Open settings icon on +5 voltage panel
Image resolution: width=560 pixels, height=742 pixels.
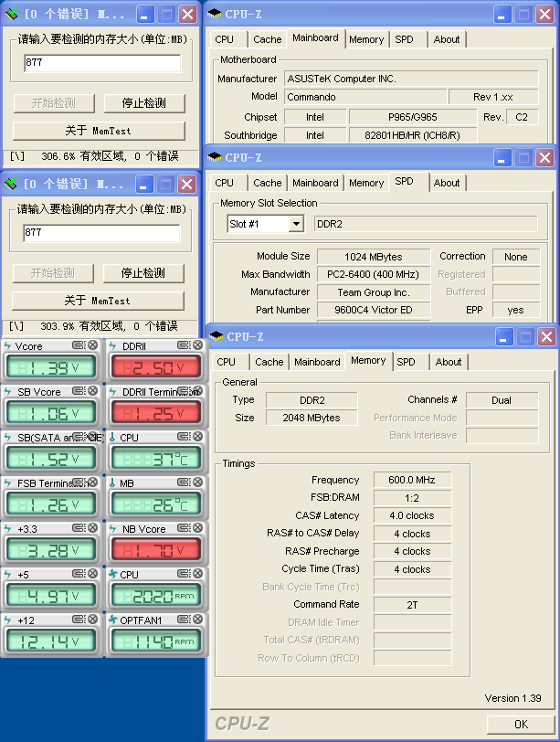tap(79, 575)
